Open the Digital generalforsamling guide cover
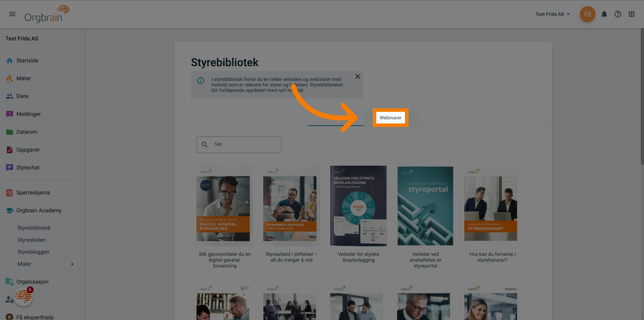Screen dimensions: 644x320 [x=225, y=206]
